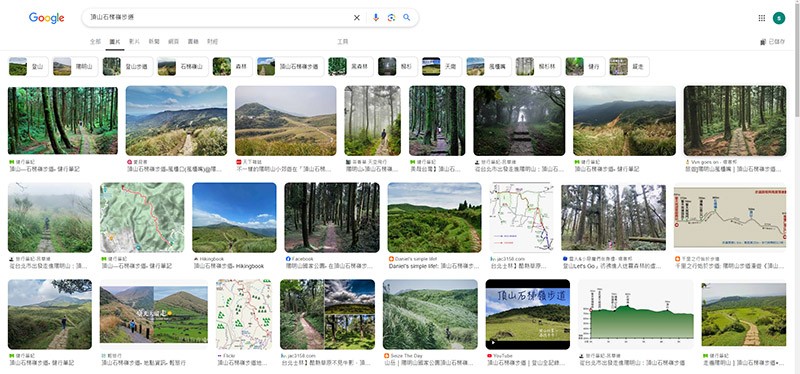Open the Seize The Day silvergrass image
The height and width of the screenshot is (374, 800).
pyautogui.click(x=430, y=314)
